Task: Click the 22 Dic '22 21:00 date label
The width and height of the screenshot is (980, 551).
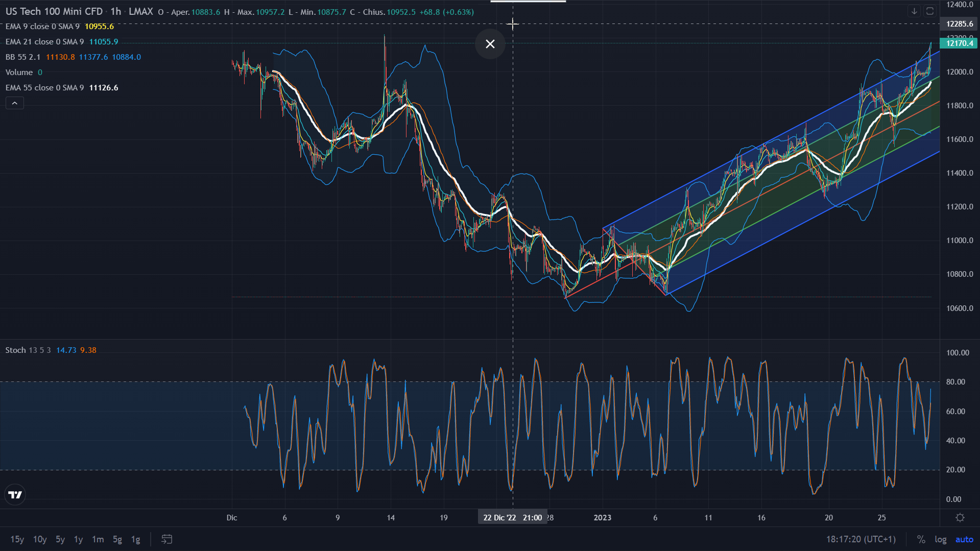Action: pyautogui.click(x=513, y=517)
